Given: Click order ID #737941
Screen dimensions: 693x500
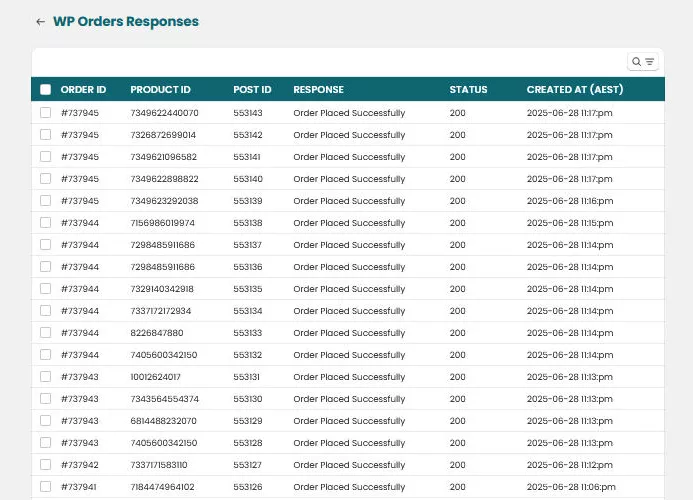Looking at the screenshot, I should point(79,487).
